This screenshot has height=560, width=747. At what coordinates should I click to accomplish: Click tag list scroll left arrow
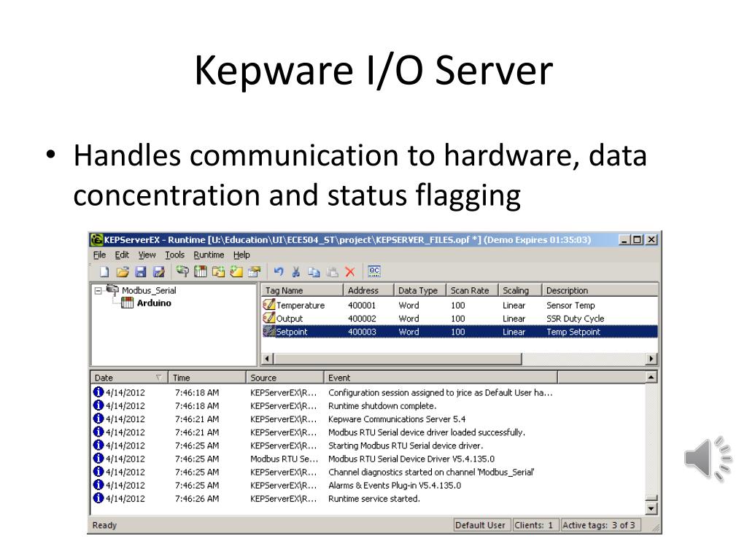tap(268, 359)
